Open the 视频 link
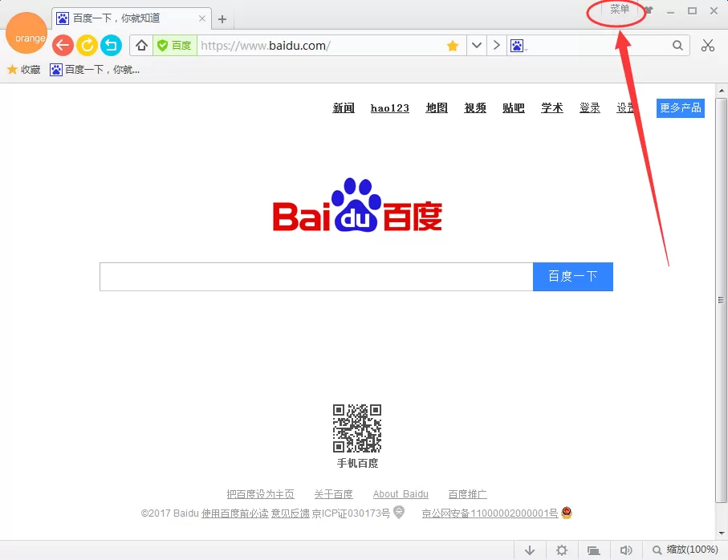The width and height of the screenshot is (728, 560). [x=475, y=108]
